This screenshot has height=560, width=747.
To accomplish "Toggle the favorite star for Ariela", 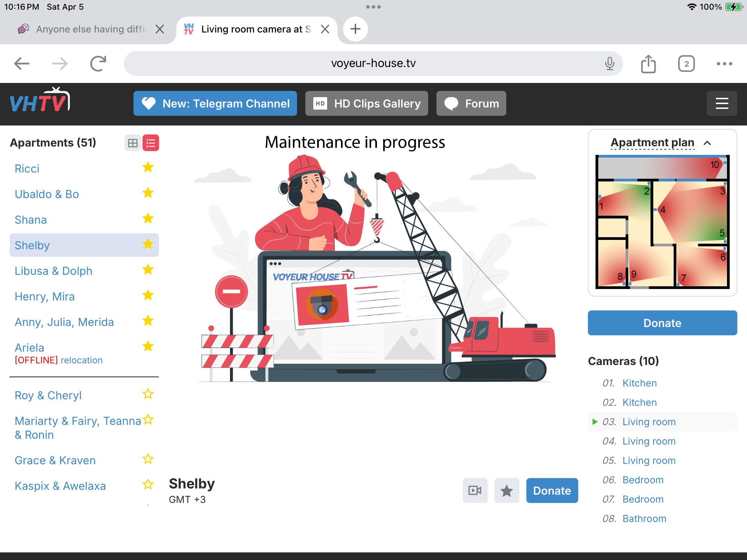I will (x=148, y=346).
